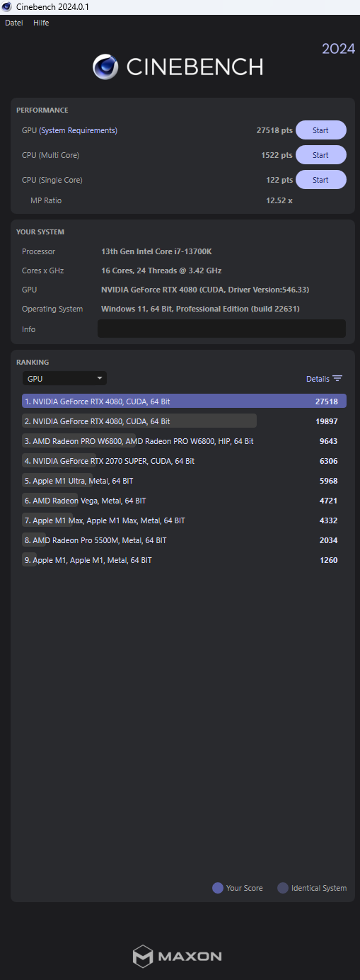
Task: Click the Identical System legend circle
Action: (x=283, y=888)
